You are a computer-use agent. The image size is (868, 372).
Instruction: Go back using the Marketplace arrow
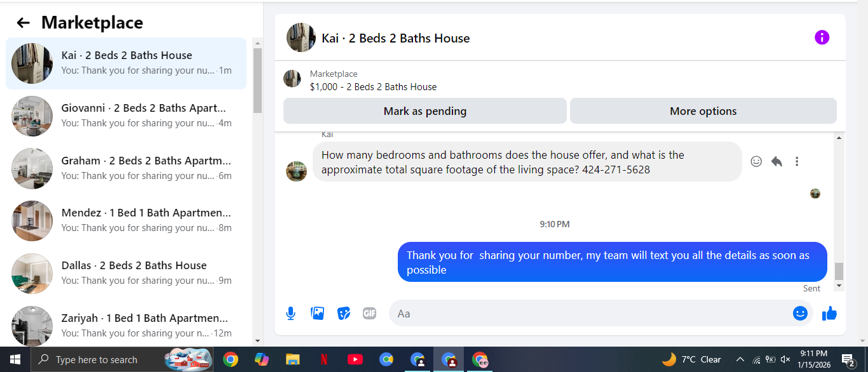tap(24, 23)
